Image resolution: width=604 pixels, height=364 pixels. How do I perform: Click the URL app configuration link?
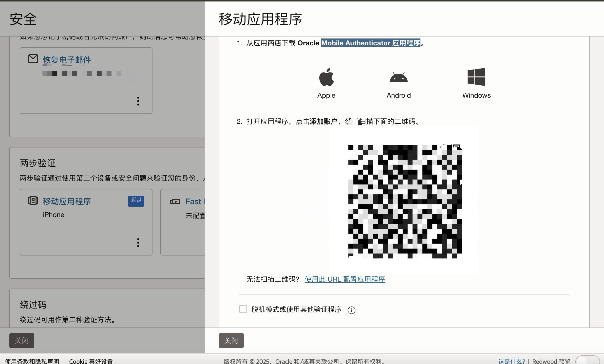345,279
